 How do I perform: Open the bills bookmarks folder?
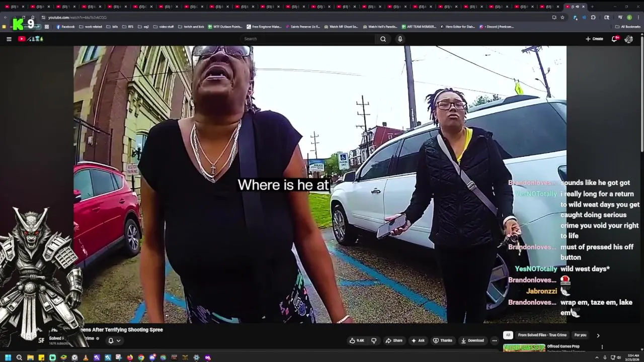(112, 27)
